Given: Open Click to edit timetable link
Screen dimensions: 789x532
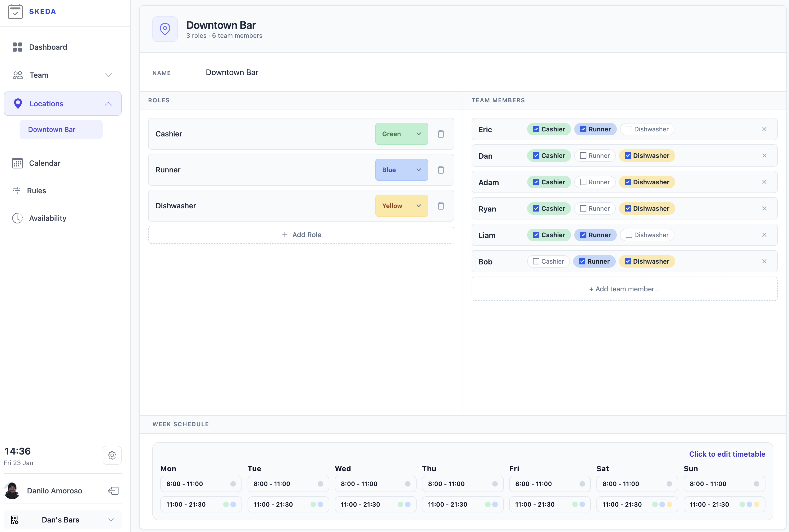Looking at the screenshot, I should [x=727, y=454].
